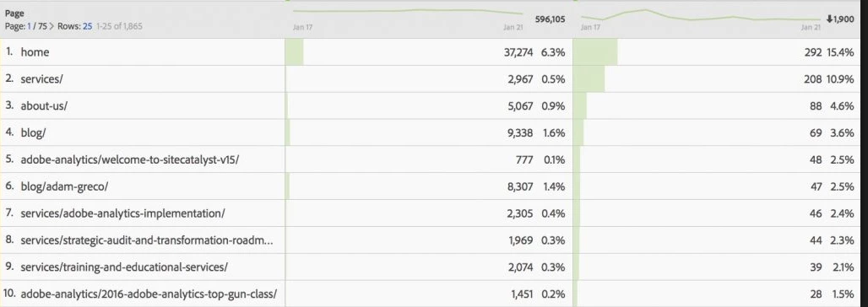Click the current page number 1 link
The height and width of the screenshot is (307, 868).
click(x=29, y=26)
